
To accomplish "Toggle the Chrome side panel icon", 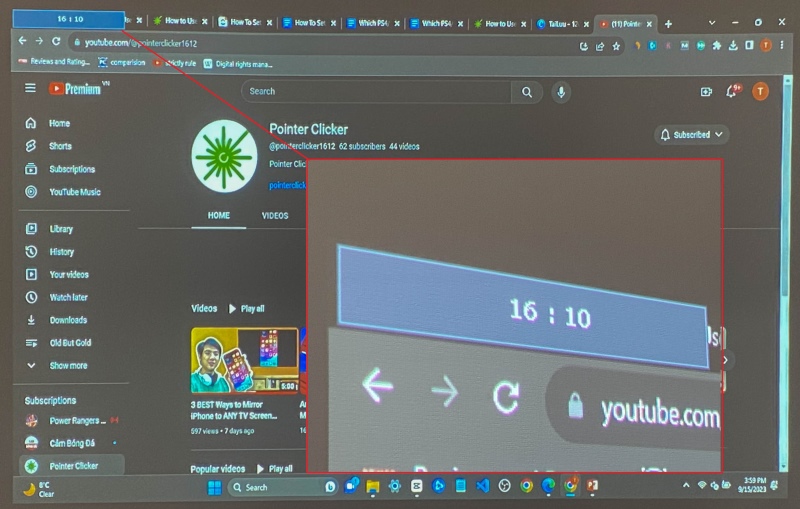I will click(749, 45).
